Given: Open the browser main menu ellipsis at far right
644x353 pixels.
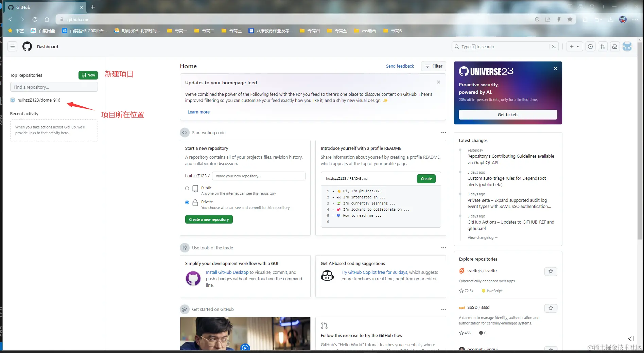Looking at the screenshot, I should click(635, 19).
